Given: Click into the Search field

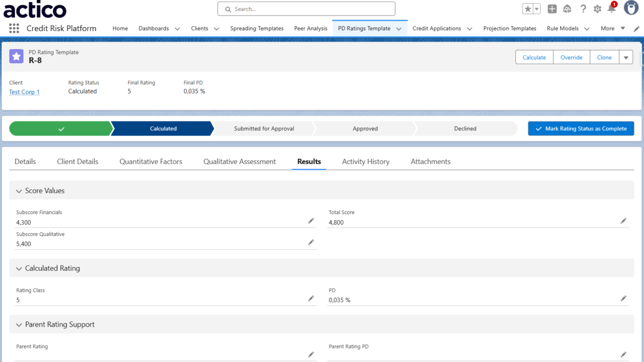Looking at the screenshot, I should [306, 9].
